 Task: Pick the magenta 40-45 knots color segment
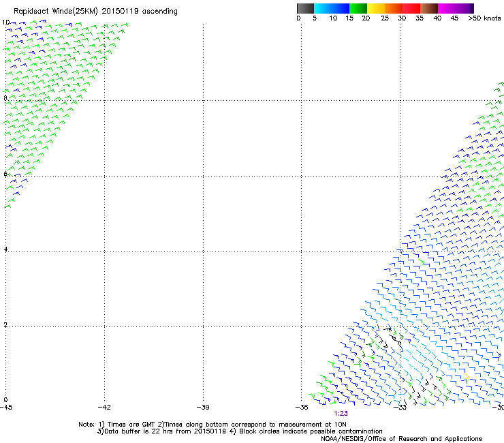pos(447,8)
